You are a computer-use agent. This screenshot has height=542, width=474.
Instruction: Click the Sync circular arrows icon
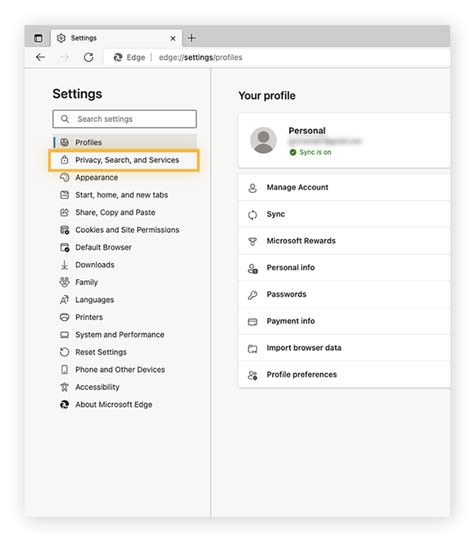[x=253, y=215]
